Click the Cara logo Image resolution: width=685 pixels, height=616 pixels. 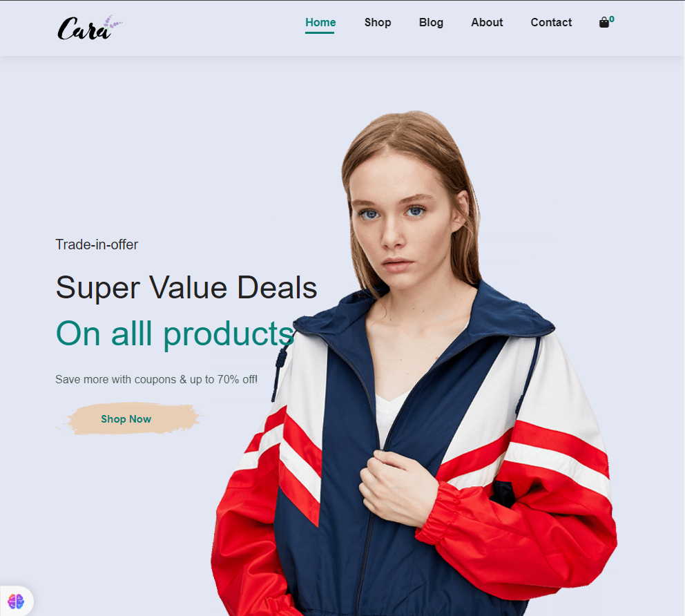click(90, 28)
